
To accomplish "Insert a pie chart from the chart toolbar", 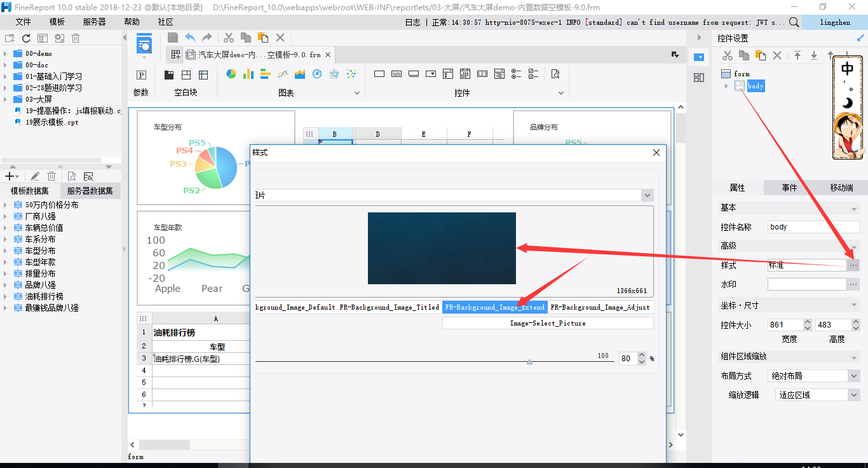I will pos(231,74).
